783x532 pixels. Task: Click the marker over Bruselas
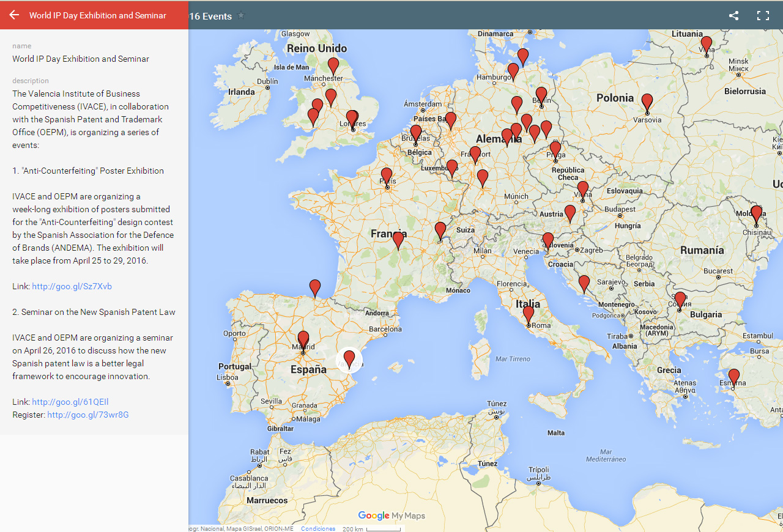416,134
